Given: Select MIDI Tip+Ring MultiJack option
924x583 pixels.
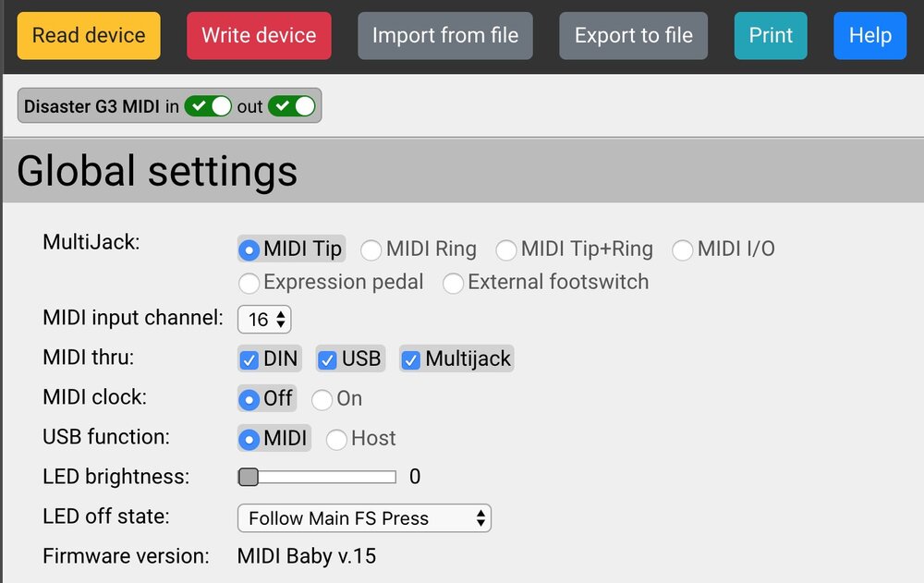Looking at the screenshot, I should tap(506, 249).
